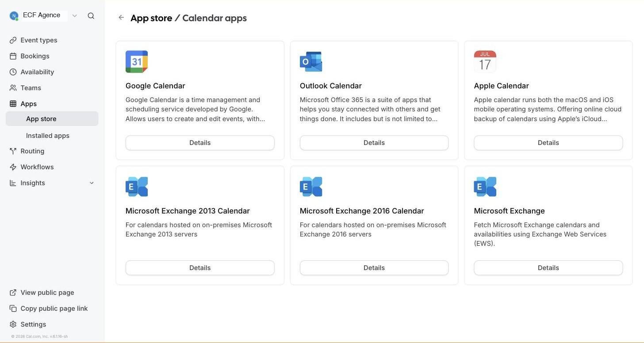This screenshot has width=644, height=343.
Task: Open Event types in the sidebar
Action: click(x=52, y=40)
